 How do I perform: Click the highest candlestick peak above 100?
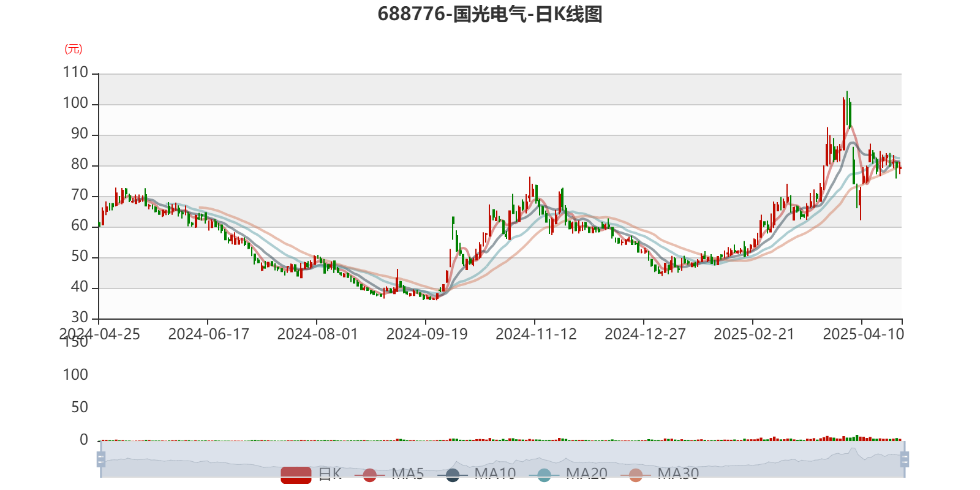point(847,94)
